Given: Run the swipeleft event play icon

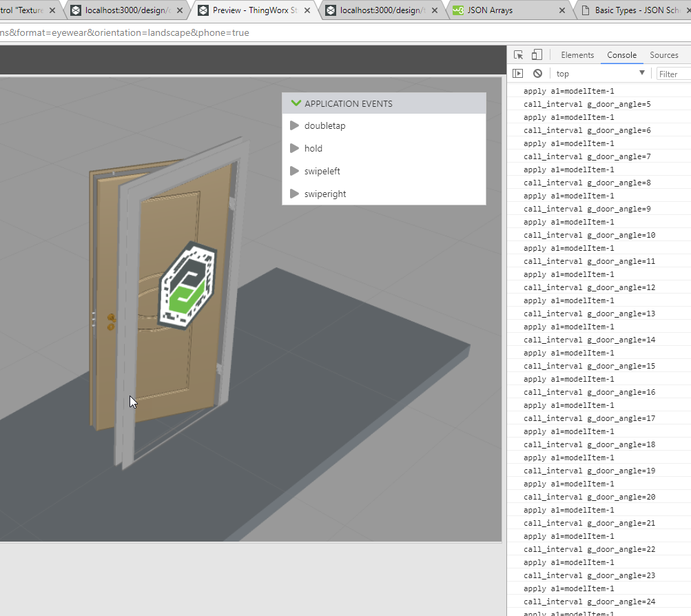Looking at the screenshot, I should [295, 171].
